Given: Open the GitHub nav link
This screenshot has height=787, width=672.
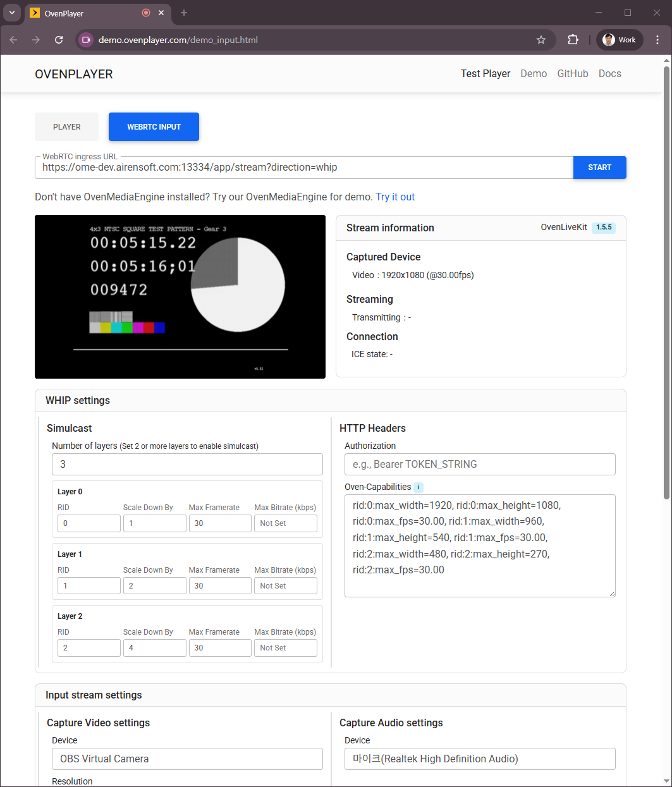Looking at the screenshot, I should coord(573,73).
